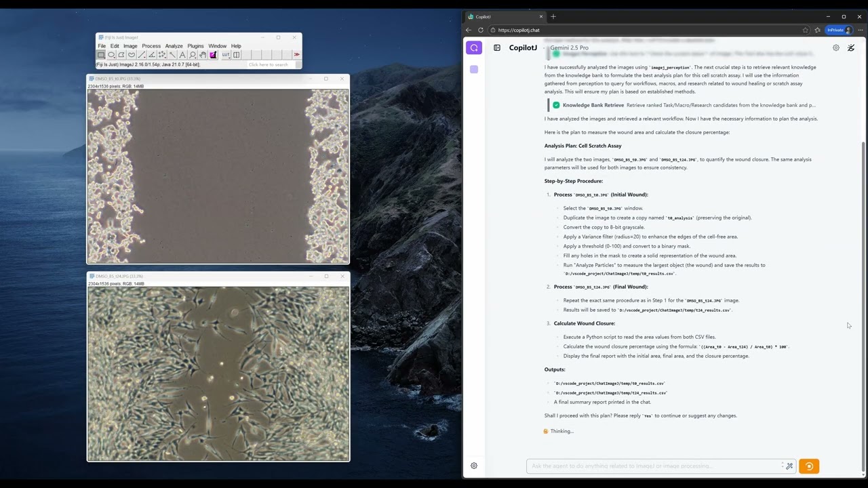Viewport: 868px width, 488px height.
Task: Add page to favorites with star icon
Action: (x=806, y=30)
